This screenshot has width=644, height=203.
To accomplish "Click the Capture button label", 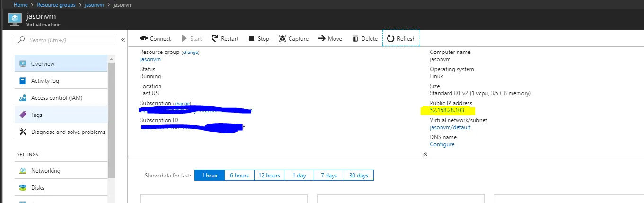I will 299,39.
